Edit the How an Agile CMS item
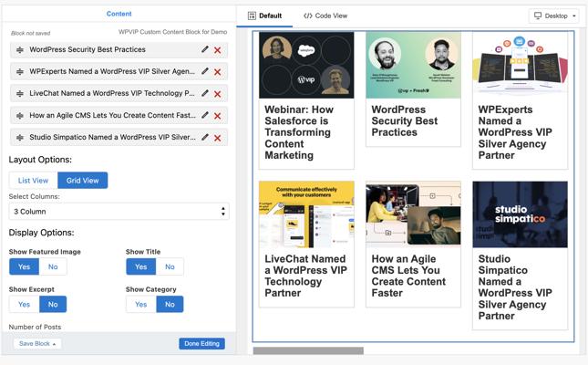Viewport: 588px width, 365px height. coord(205,115)
